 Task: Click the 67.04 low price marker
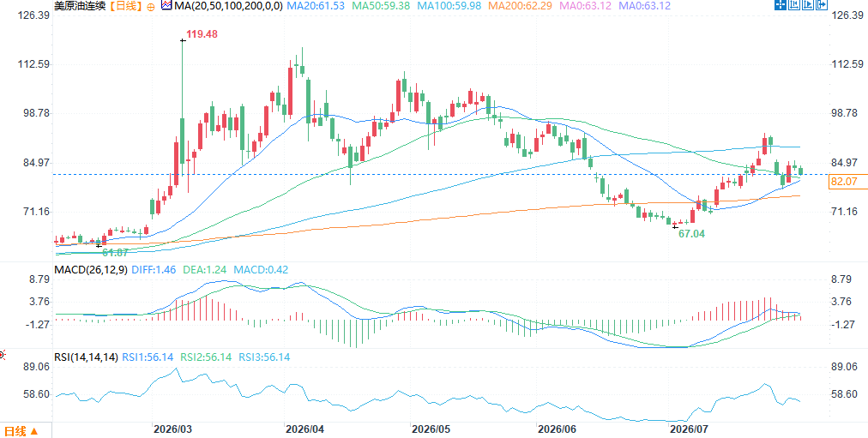pos(692,234)
